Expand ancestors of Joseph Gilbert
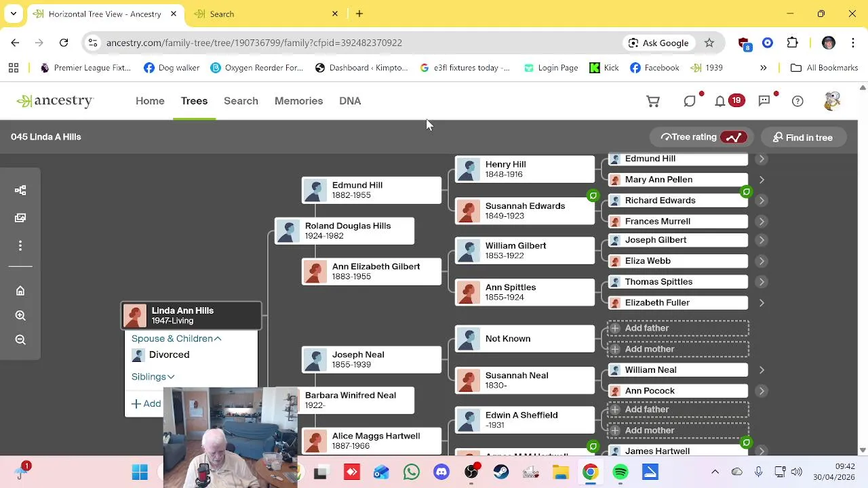The height and width of the screenshot is (488, 868). 762,240
